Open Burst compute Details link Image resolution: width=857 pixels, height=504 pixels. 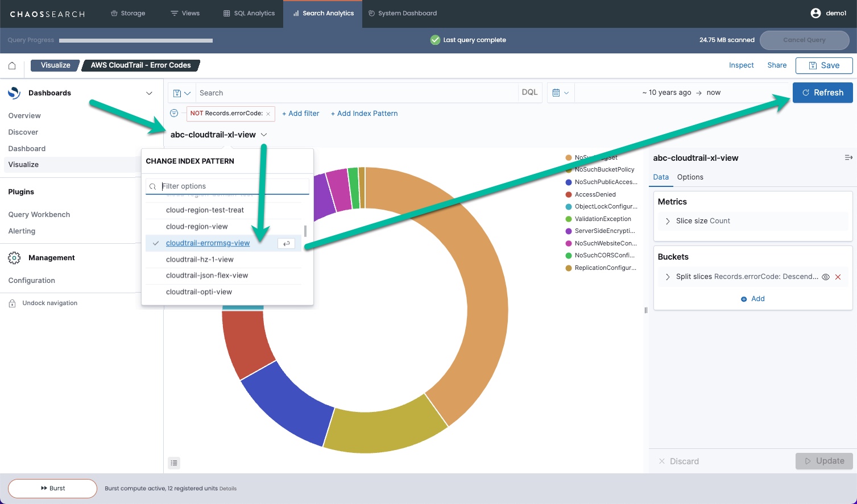[228, 489]
